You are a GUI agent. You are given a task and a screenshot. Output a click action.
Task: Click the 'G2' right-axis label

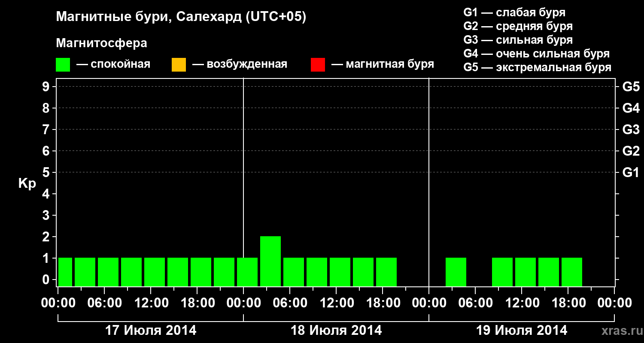pos(631,151)
